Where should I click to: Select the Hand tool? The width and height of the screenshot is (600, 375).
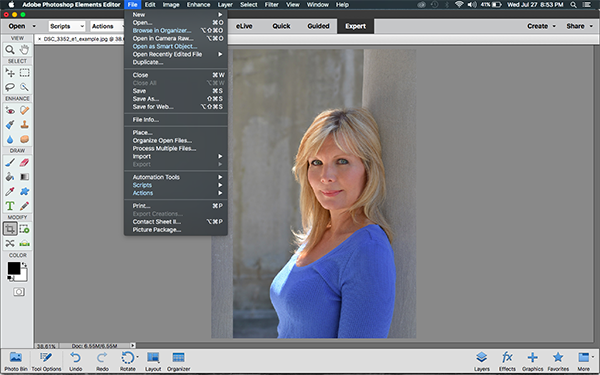[x=24, y=49]
